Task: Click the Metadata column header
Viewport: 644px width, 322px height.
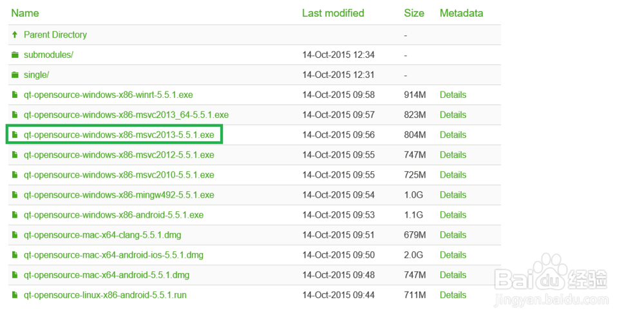Action: tap(461, 13)
